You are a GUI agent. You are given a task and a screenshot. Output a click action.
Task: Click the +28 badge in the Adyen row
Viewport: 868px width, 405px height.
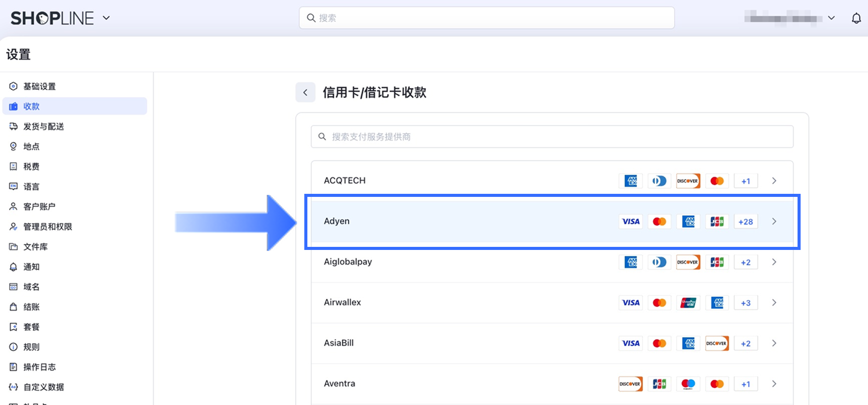click(745, 221)
